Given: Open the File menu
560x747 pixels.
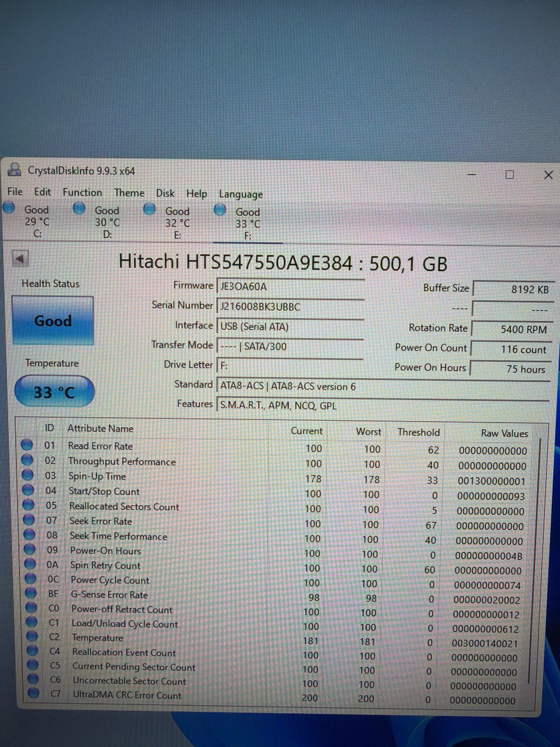Looking at the screenshot, I should coord(15,191).
